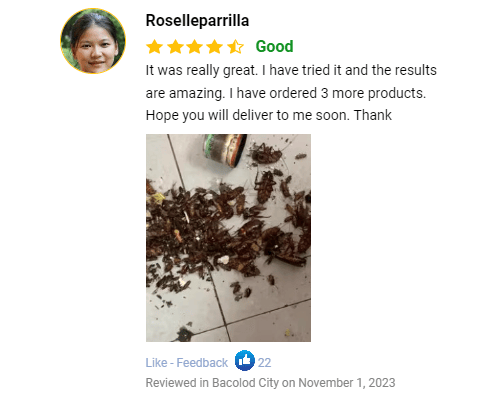495x419 pixels.
Task: Click the third gold rating star
Action: coord(195,47)
